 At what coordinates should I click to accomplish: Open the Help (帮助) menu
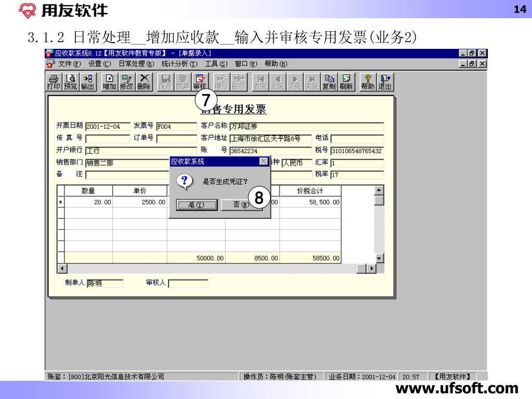click(x=276, y=64)
